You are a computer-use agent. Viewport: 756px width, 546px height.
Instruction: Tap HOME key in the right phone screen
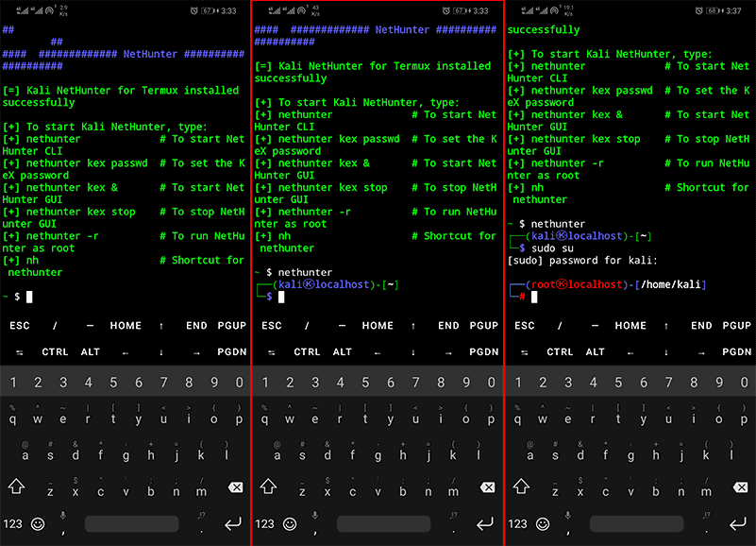coord(630,326)
